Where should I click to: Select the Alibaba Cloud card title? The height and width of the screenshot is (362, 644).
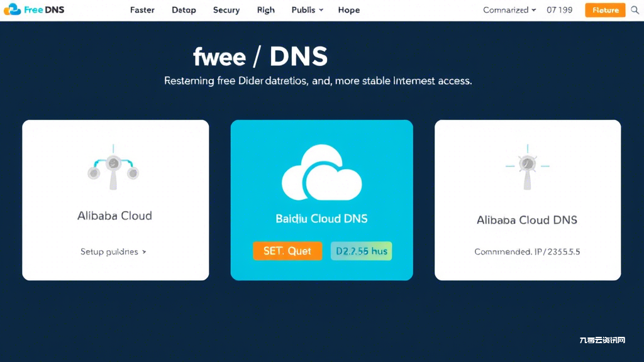click(x=114, y=216)
